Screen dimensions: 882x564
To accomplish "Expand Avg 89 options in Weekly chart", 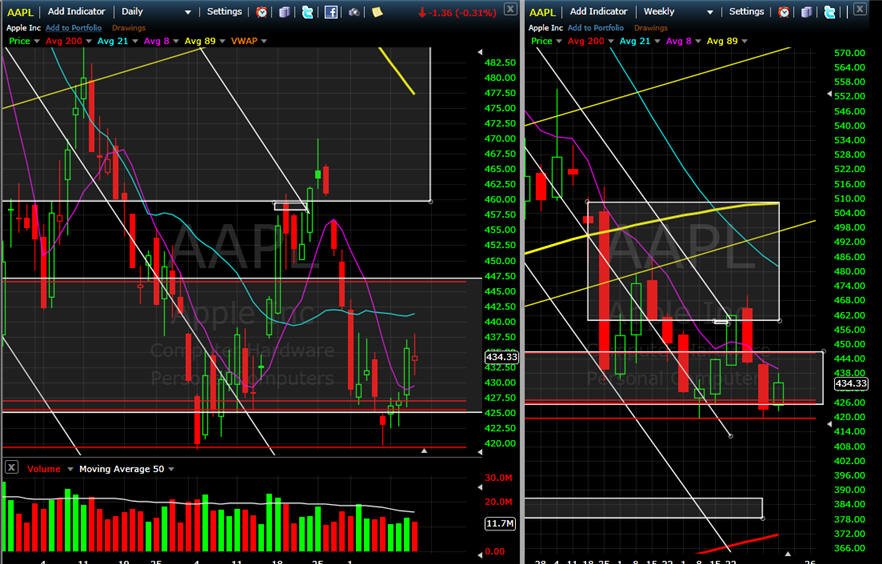I will point(744,41).
